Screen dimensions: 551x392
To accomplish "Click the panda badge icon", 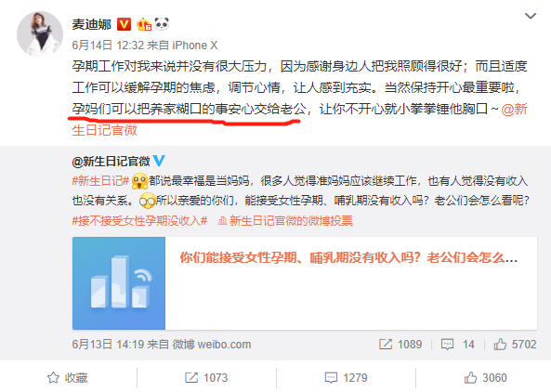I will coord(162,24).
